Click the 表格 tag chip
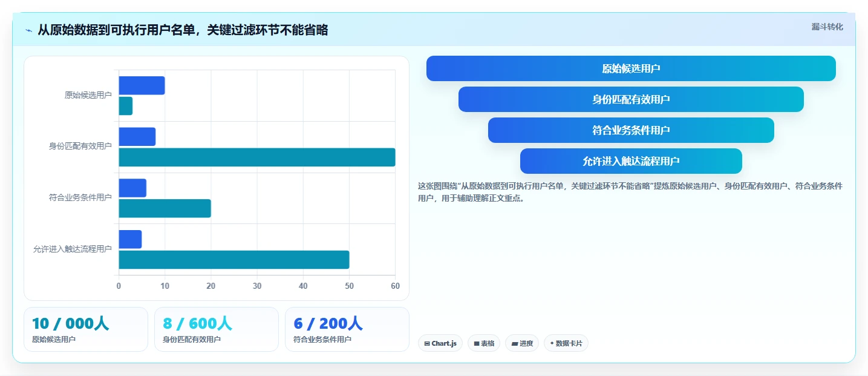Viewport: 868px width, 376px height. coord(484,343)
